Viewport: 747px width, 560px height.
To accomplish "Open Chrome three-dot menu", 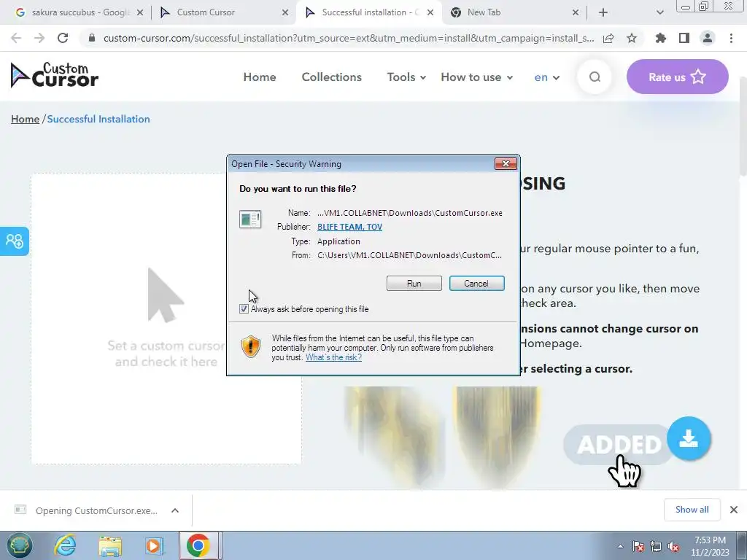I will click(x=731, y=38).
